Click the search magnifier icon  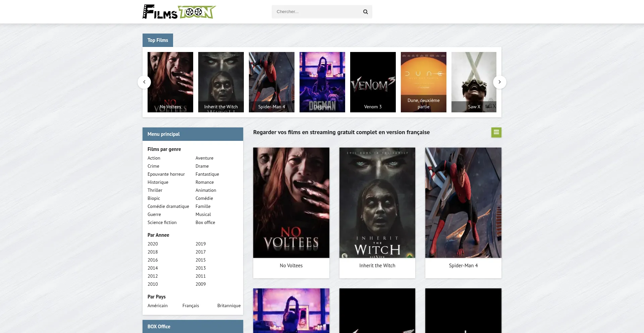[x=365, y=12]
